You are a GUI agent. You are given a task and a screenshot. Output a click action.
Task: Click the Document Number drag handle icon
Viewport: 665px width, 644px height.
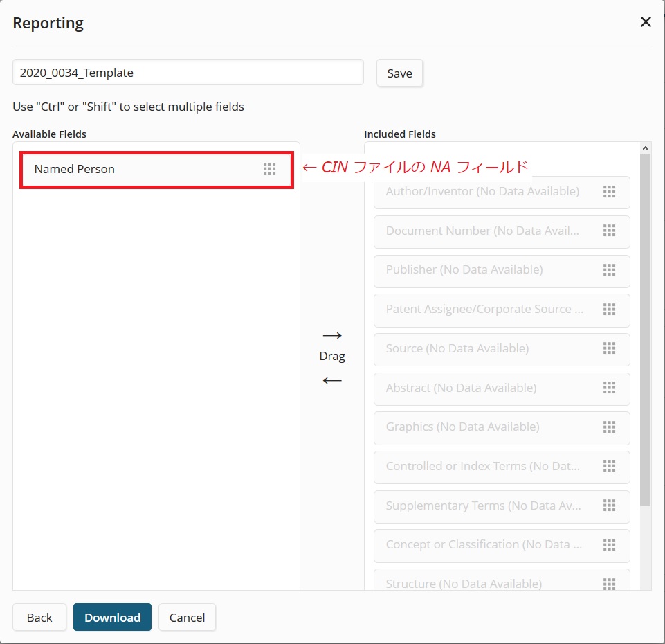click(610, 231)
